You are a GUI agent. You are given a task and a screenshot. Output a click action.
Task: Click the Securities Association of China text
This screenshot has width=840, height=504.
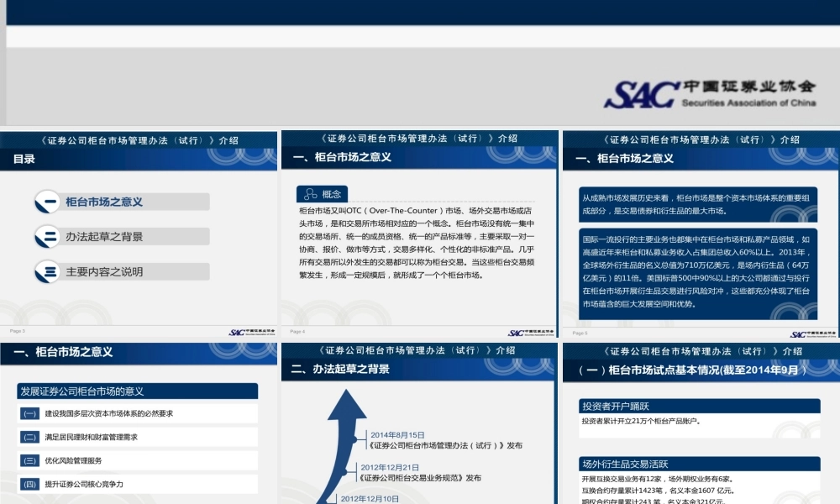749,102
